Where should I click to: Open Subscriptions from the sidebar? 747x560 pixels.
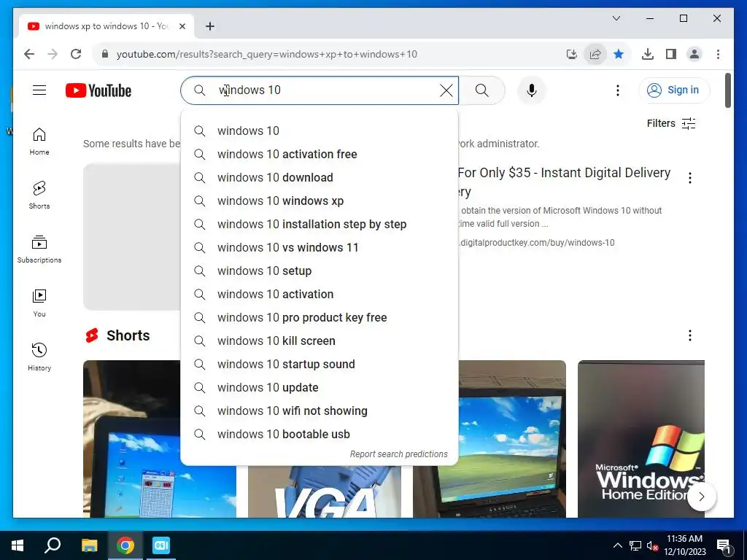(39, 249)
